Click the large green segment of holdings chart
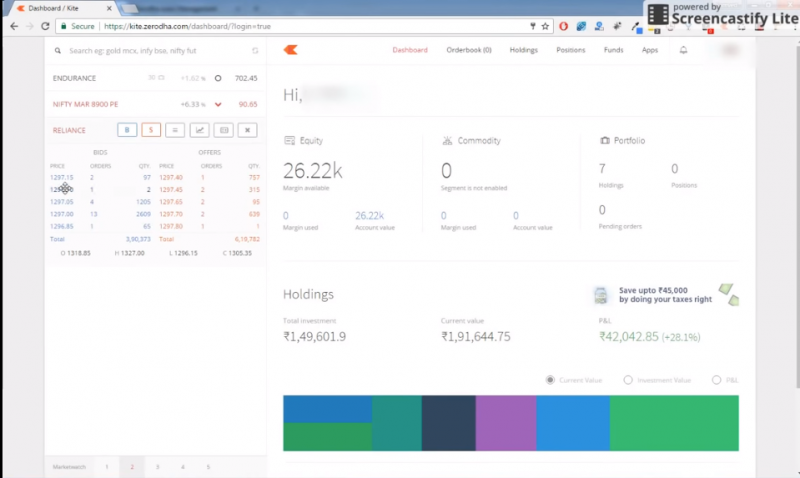800x478 pixels. click(674, 423)
